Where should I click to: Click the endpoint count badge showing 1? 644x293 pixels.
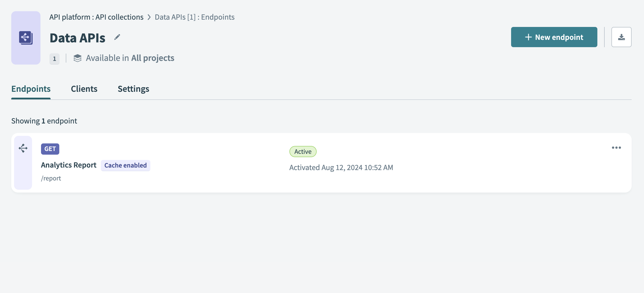(x=55, y=59)
